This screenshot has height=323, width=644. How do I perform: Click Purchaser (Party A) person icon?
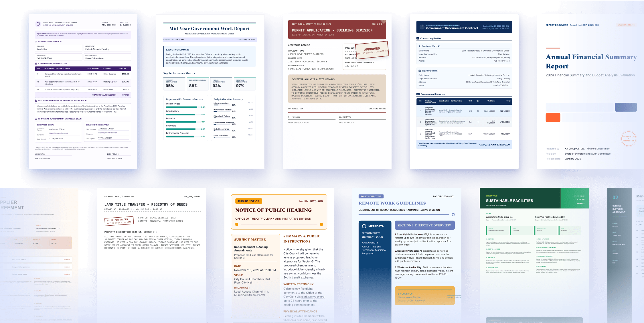click(420, 46)
